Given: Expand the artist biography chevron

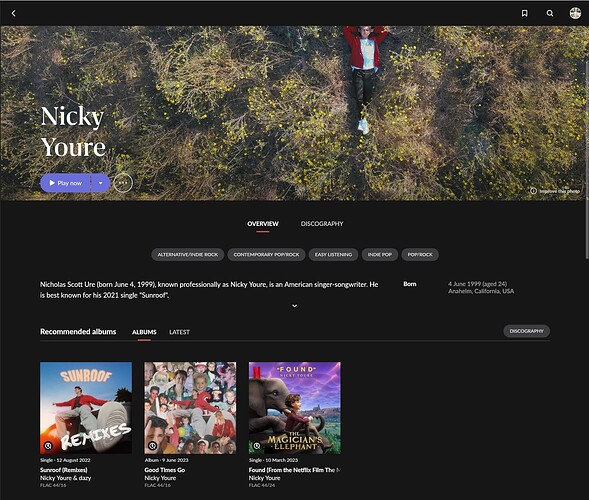Looking at the screenshot, I should [294, 306].
